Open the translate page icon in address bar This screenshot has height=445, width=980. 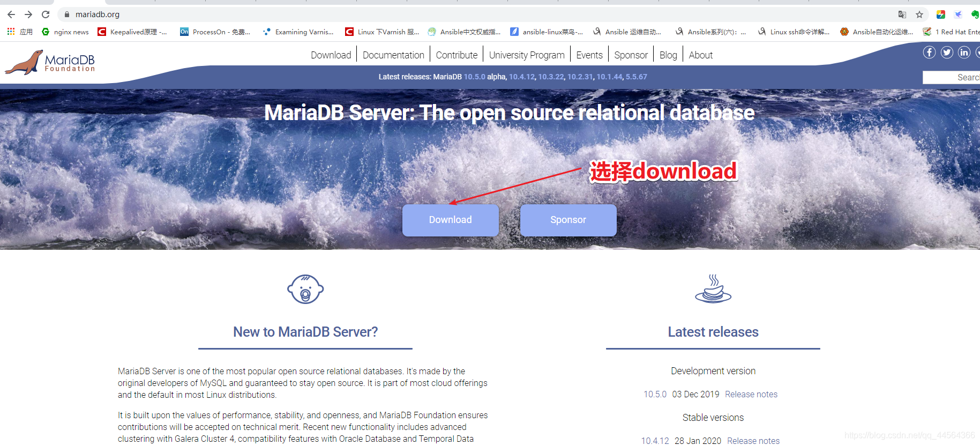tap(902, 14)
